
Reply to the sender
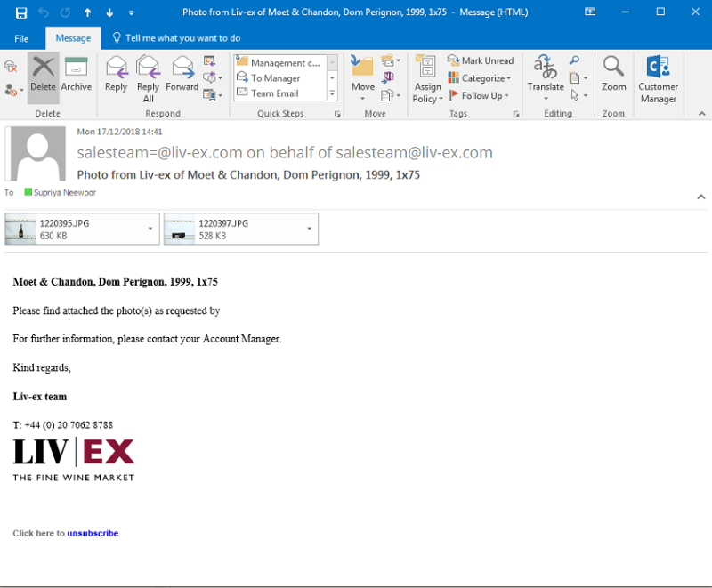point(117,76)
